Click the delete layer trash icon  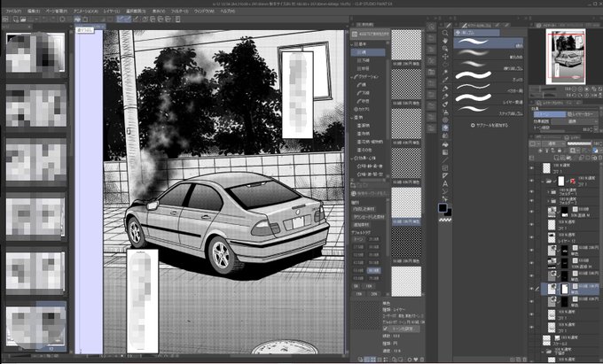600,158
